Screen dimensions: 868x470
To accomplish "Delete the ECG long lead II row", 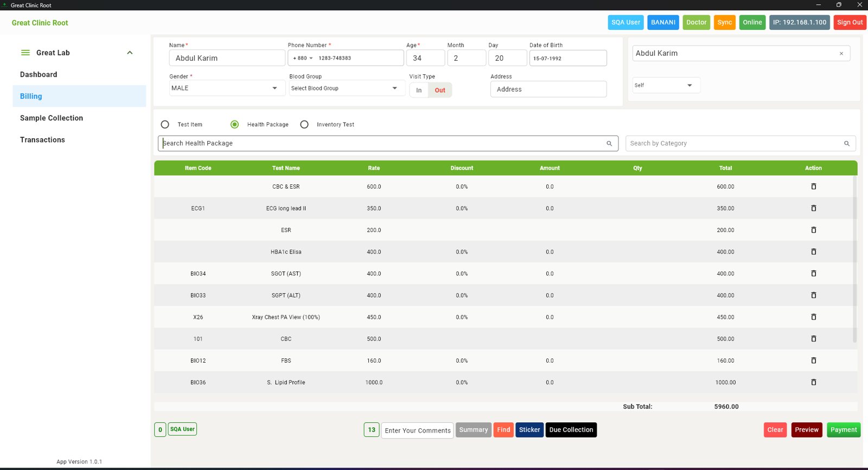I will click(x=813, y=208).
